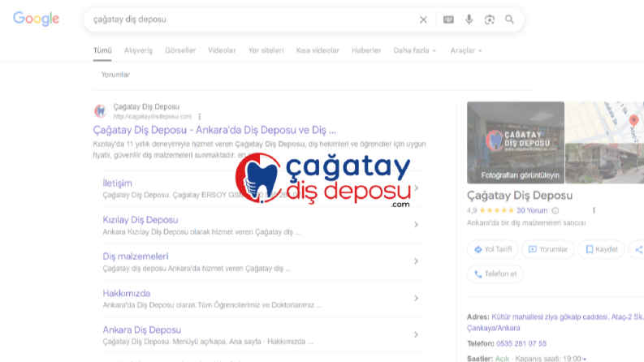Open the 30 Yorum reviews link
The width and height of the screenshot is (644, 362).
click(532, 210)
